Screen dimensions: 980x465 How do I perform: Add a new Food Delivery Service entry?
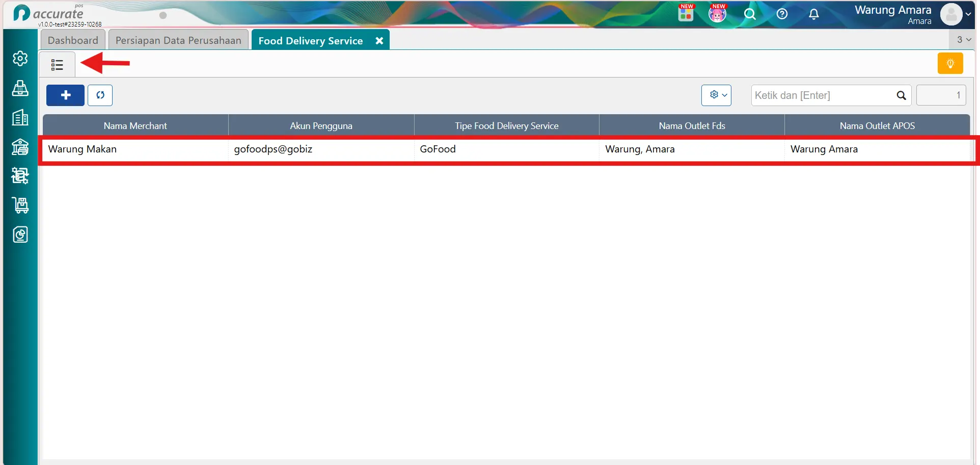65,95
